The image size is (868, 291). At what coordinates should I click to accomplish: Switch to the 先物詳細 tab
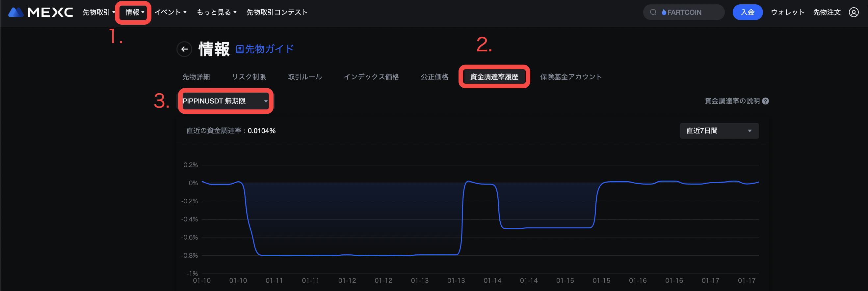(x=196, y=77)
